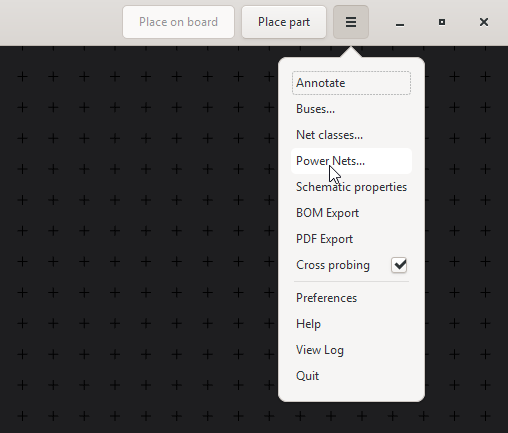Choose Power Nets... menu item
The image size is (508, 433).
click(351, 161)
